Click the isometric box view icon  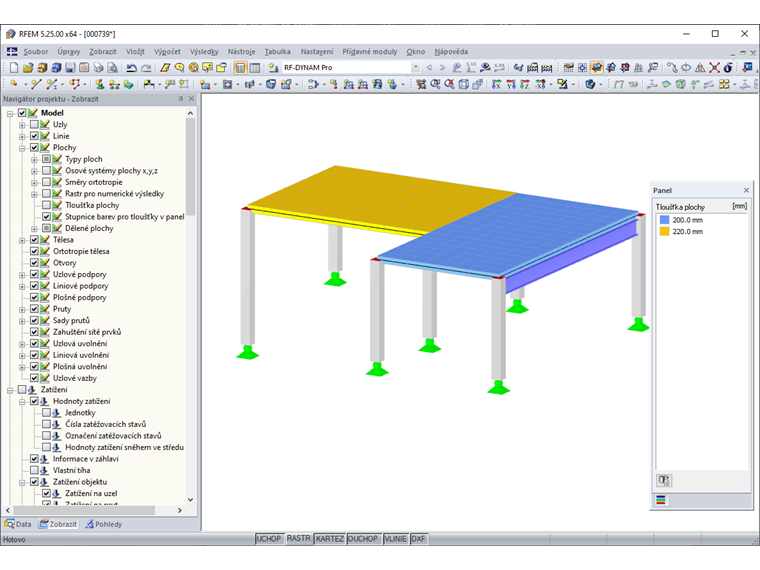(x=464, y=84)
